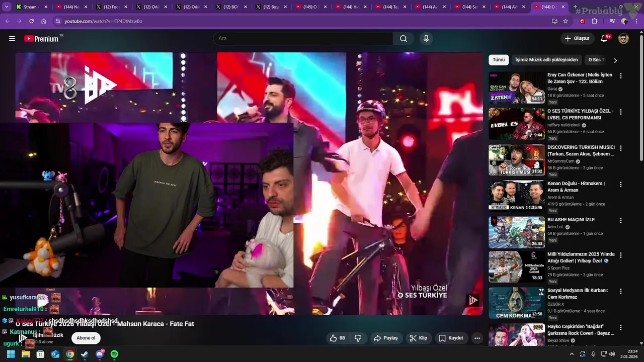
Task: Open options for Kenan Doğulu Hitmakers video
Action: [x=620, y=184]
